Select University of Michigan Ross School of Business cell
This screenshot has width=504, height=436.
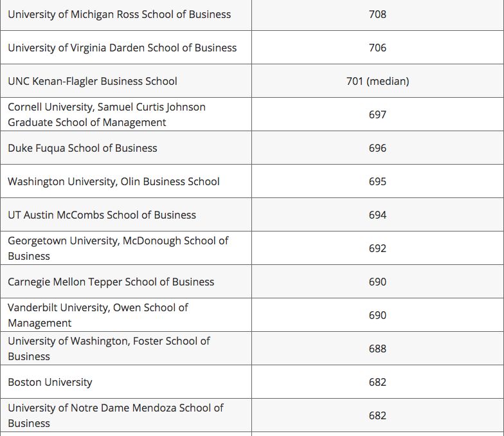coord(126,15)
